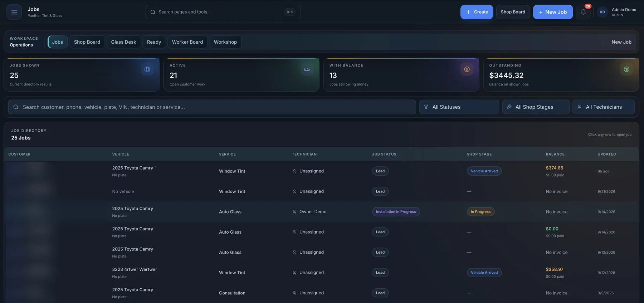Click the Consultation service cell
Screen dimensions: 644x303
pyautogui.click(x=232, y=293)
